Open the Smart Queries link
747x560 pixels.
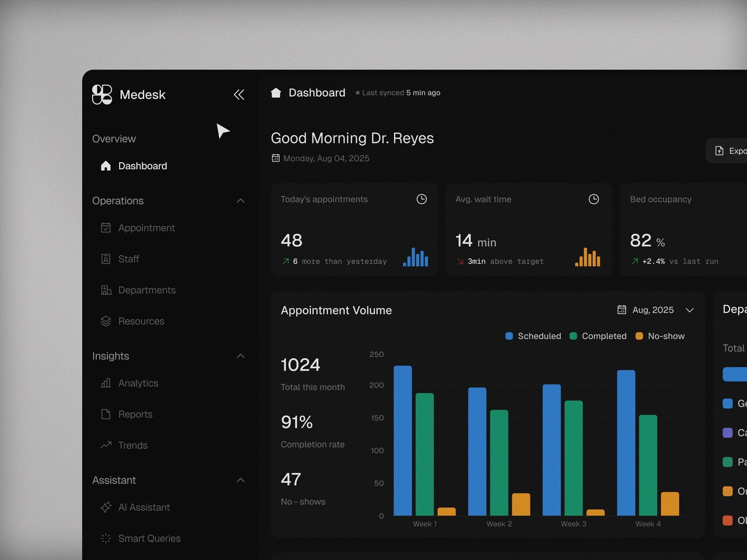click(140, 538)
